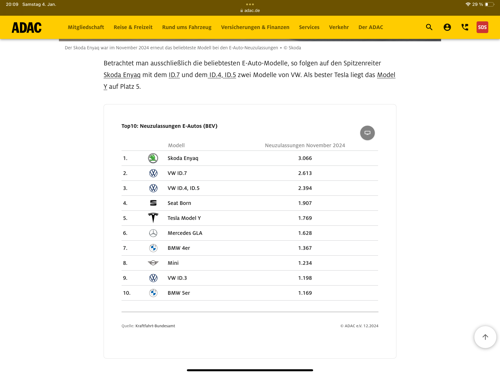Expand the Verkehr menu
The image size is (500, 374).
[339, 27]
